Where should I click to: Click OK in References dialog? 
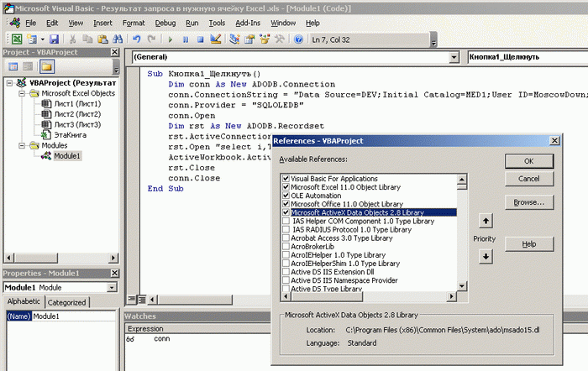tap(528, 161)
